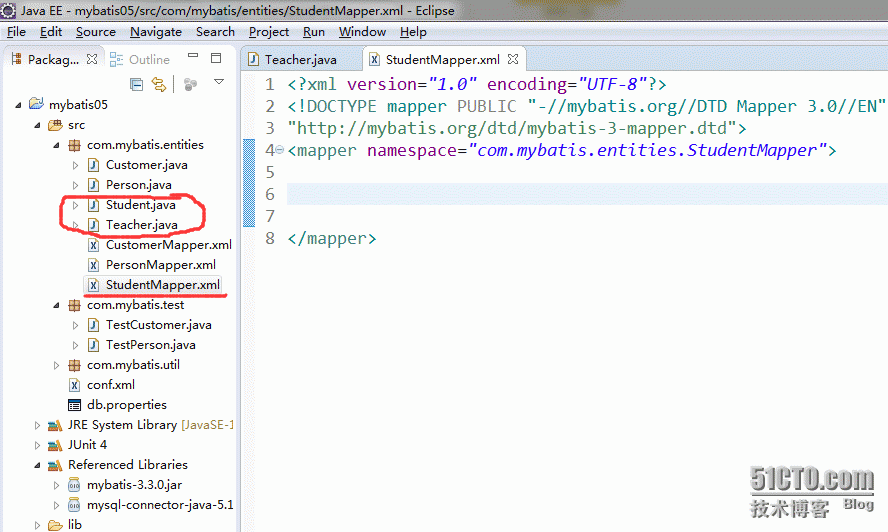Open the Package Explorer view menu arrow
The width and height of the screenshot is (888, 532).
pos(219,82)
